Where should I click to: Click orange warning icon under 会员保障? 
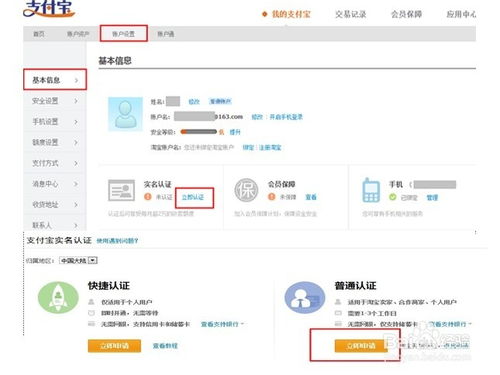pos(272,197)
